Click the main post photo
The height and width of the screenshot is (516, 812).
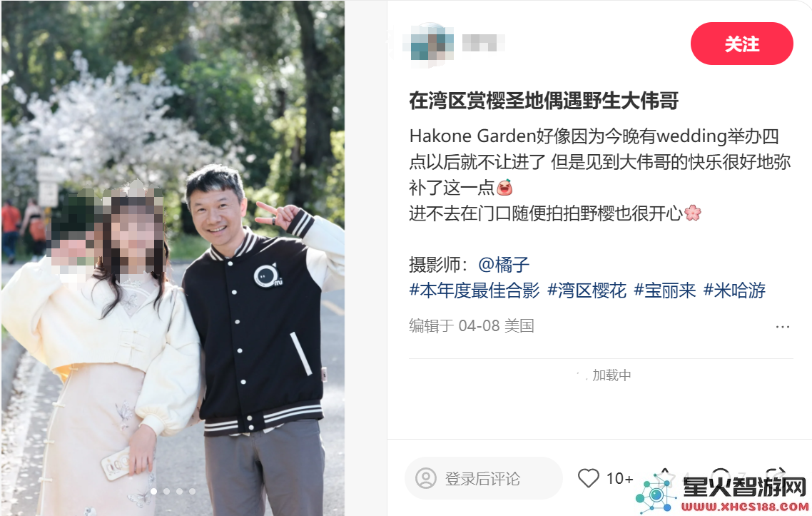pyautogui.click(x=173, y=258)
